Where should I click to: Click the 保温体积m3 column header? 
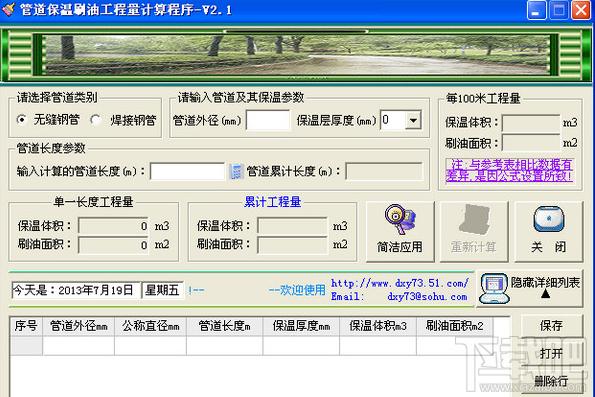378,326
